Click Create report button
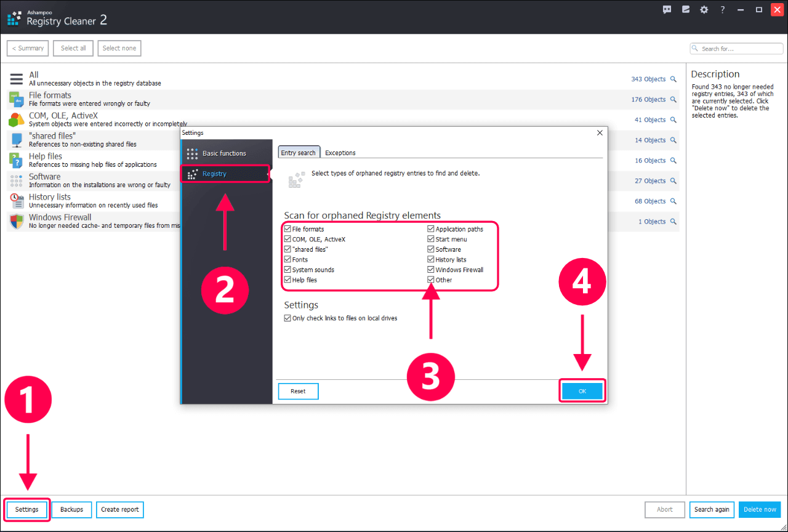The image size is (788, 532). click(120, 509)
